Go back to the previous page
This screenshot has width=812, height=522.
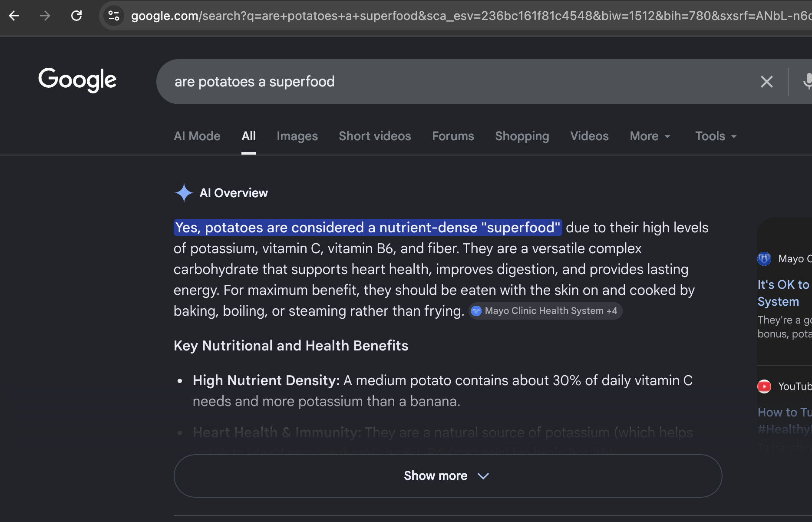click(14, 16)
